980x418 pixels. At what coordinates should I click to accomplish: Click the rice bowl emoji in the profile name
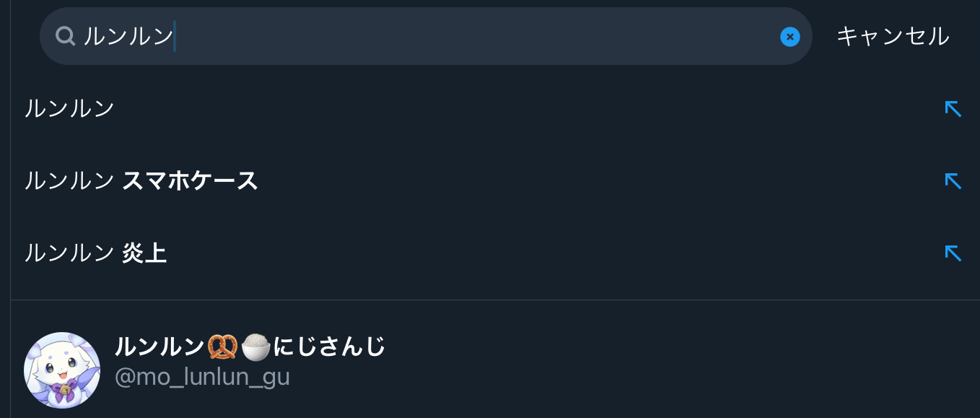255,347
